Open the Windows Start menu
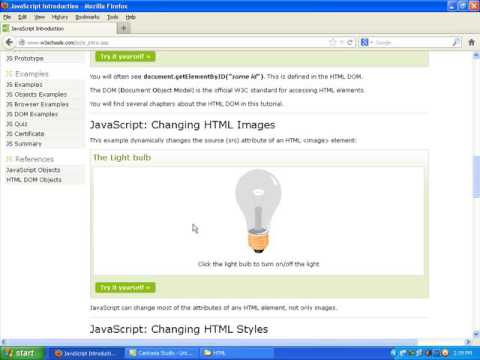This screenshot has height=360, width=480. click(x=22, y=353)
